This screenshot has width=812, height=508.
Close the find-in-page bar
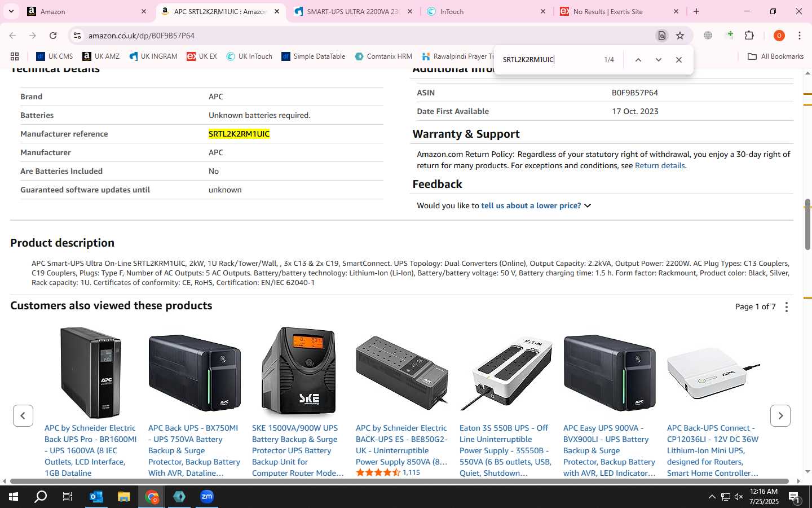coord(679,60)
